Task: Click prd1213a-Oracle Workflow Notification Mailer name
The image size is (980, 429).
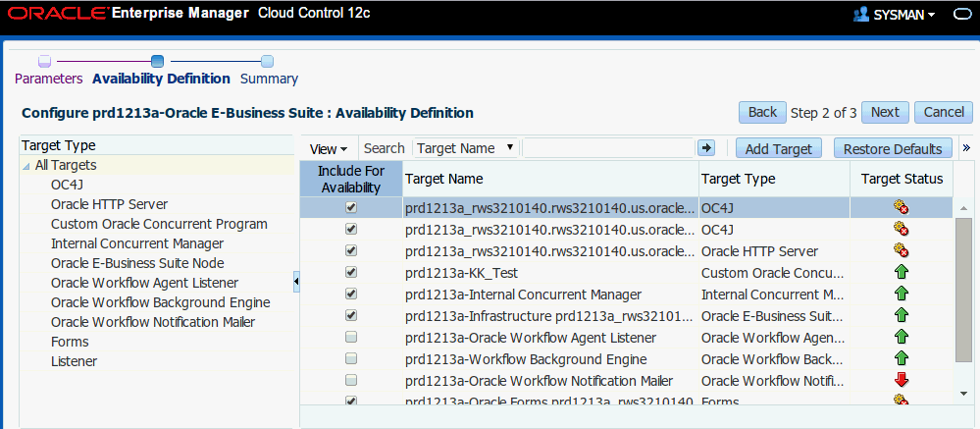Action: (x=539, y=381)
